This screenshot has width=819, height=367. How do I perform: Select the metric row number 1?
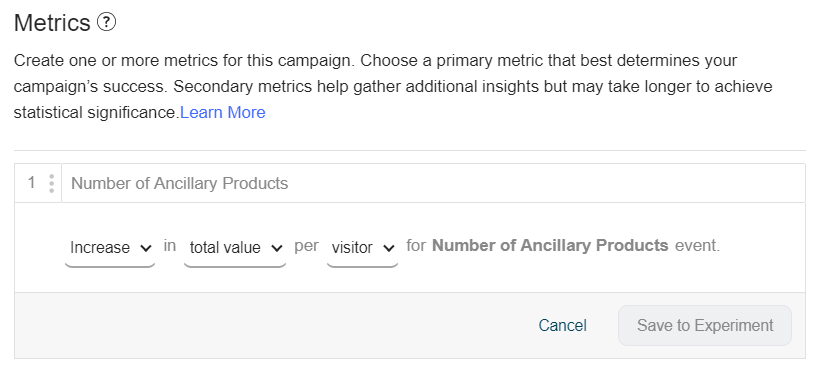click(32, 183)
